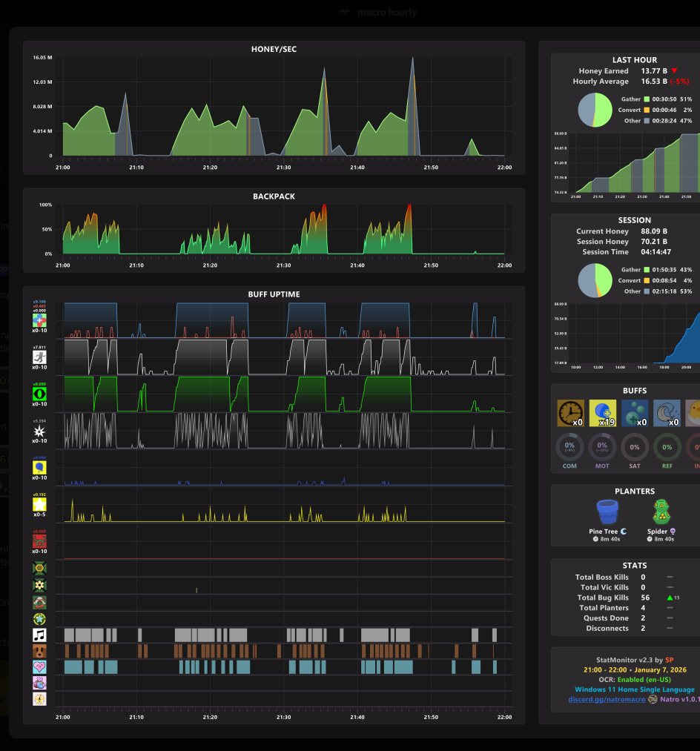Click the Last Hour pie chart
The image size is (700, 751).
point(595,110)
